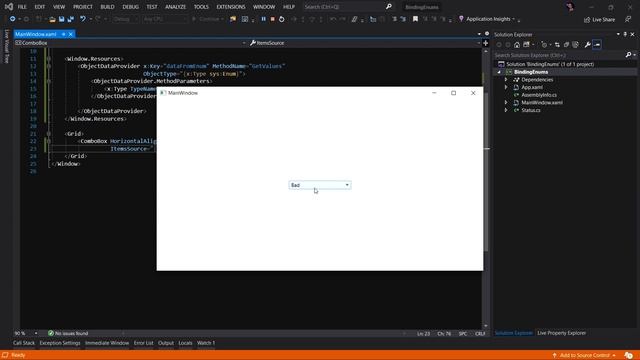Open the Application Insights dropdown
The height and width of the screenshot is (360, 640).
[x=513, y=19]
